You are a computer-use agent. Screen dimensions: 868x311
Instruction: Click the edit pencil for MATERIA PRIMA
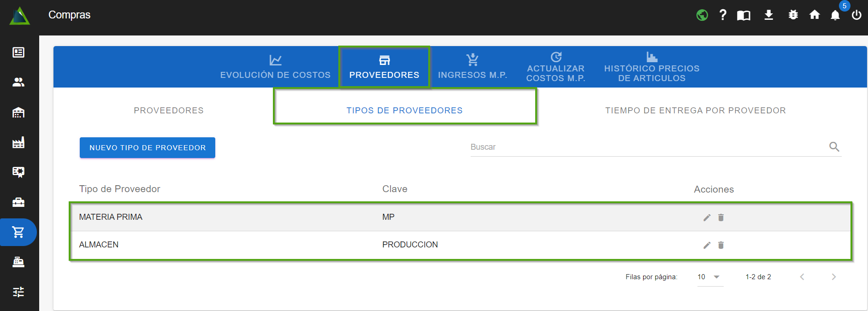(707, 217)
